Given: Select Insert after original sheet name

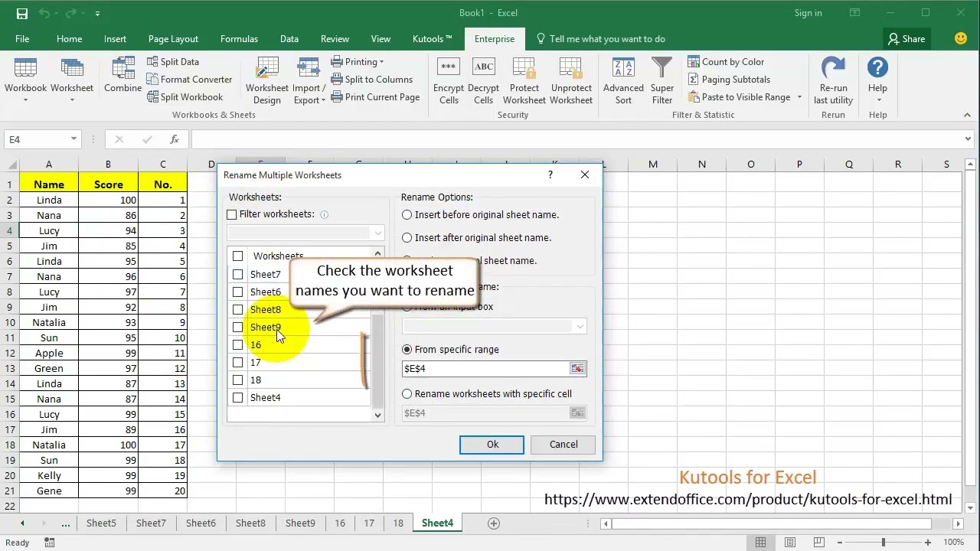Looking at the screenshot, I should (x=407, y=238).
